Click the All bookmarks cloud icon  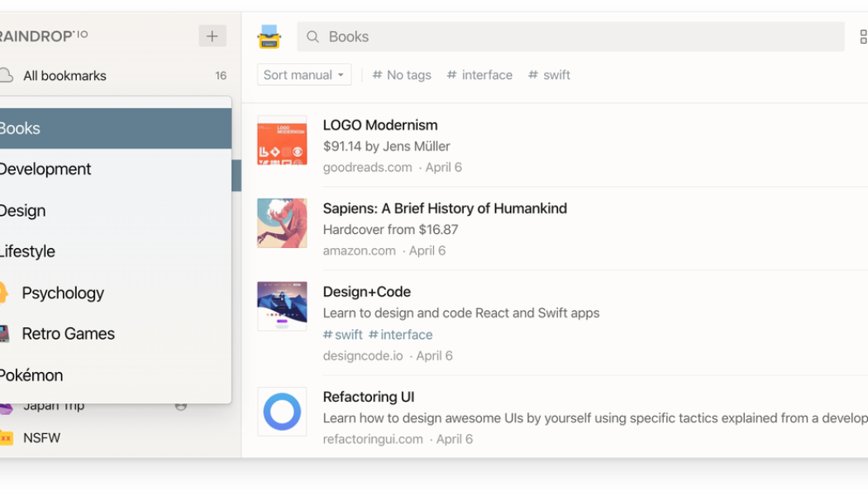pos(7,75)
